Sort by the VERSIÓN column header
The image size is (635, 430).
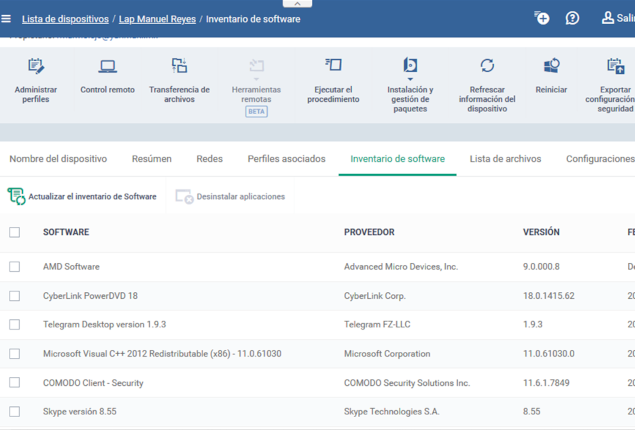click(541, 232)
